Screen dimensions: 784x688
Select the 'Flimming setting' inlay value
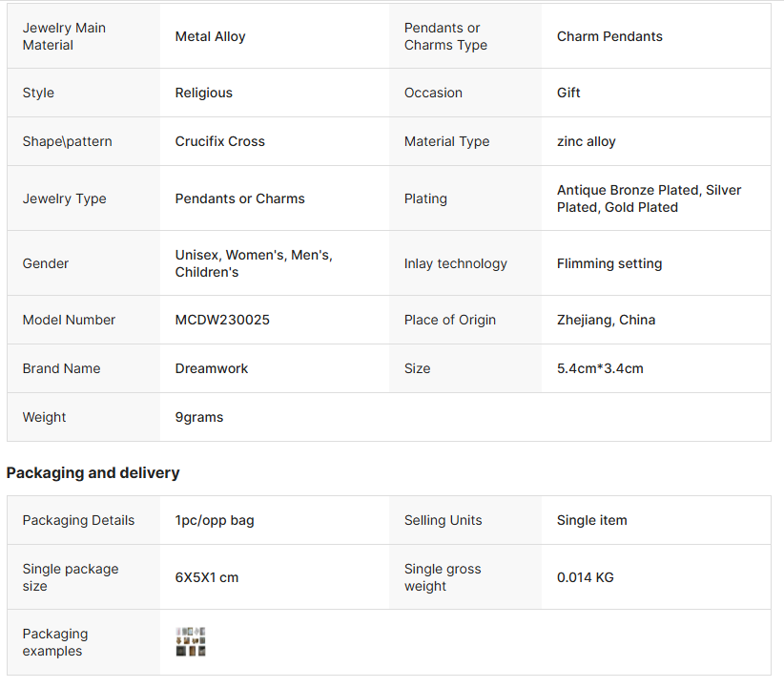[x=609, y=263]
